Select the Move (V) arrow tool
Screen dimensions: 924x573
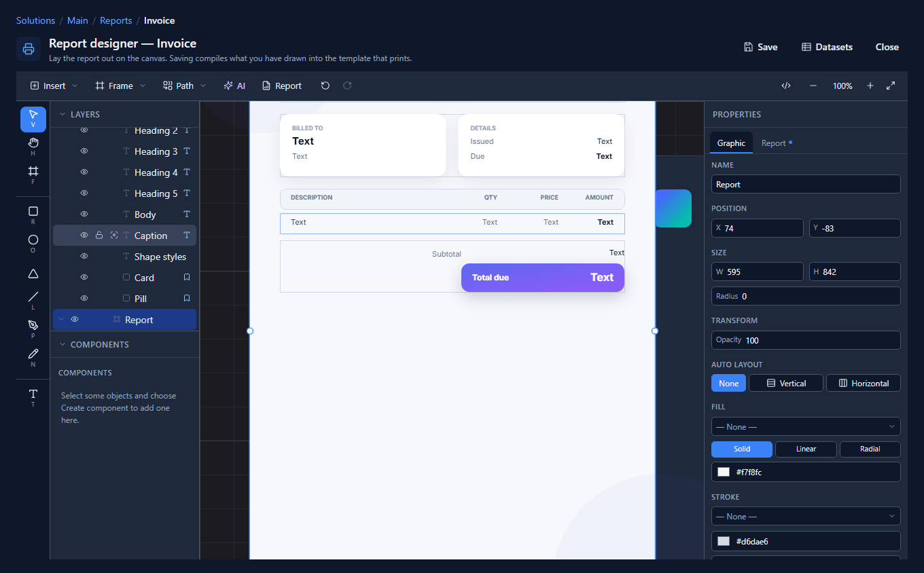point(33,119)
